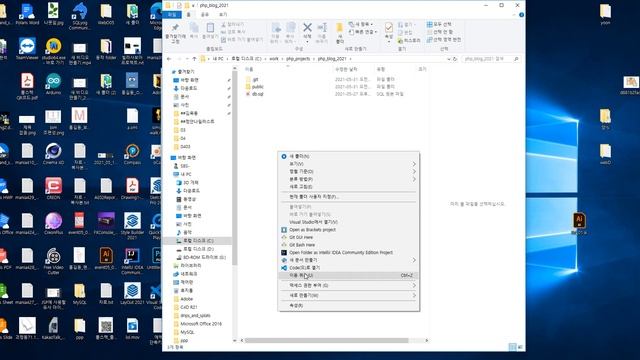Open the address bar history dropdown
Viewport: 640px width, 360px height.
(449, 59)
